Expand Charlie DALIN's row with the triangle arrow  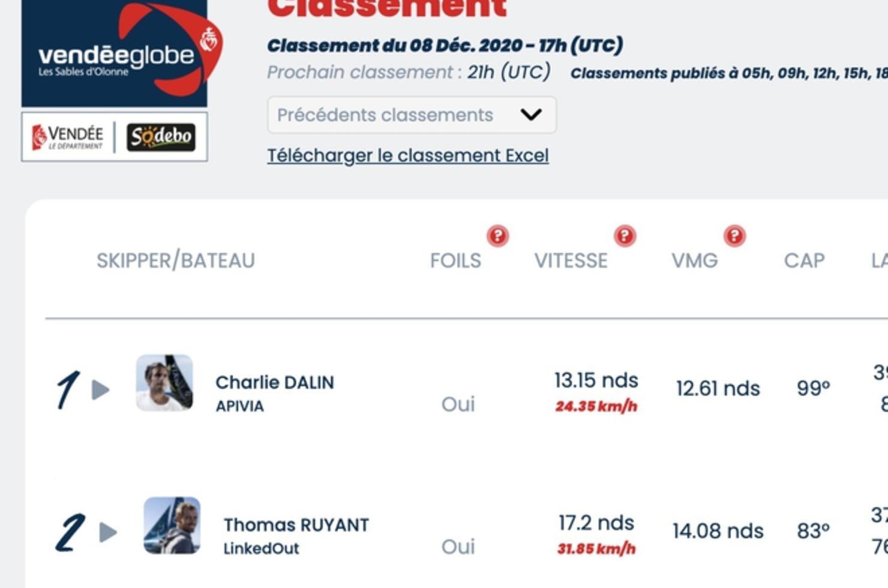[101, 390]
